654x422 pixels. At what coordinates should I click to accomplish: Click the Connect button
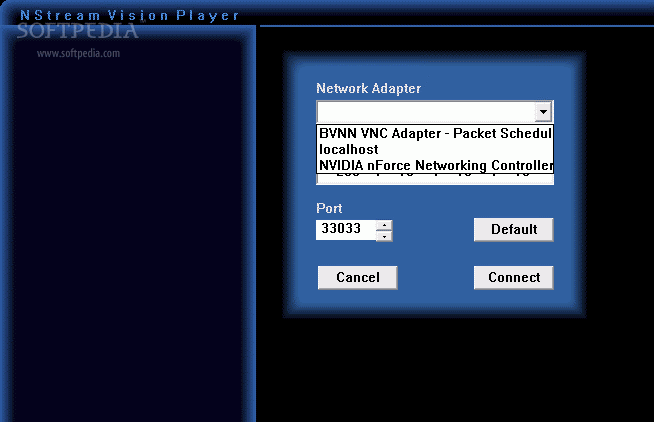[x=513, y=277]
